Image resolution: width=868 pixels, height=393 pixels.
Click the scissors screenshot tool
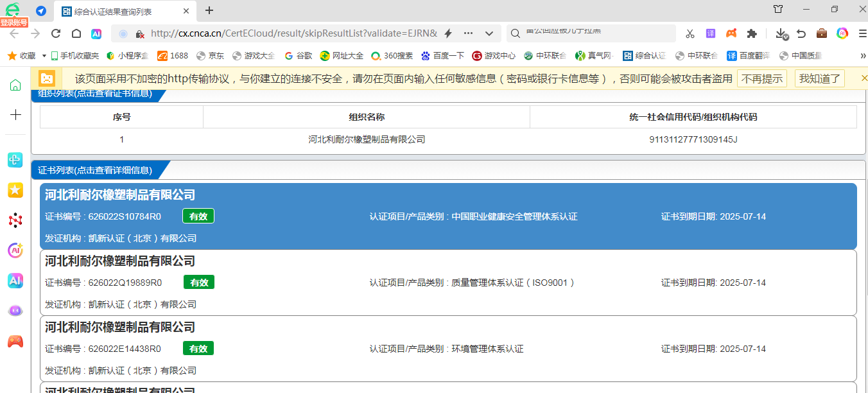(x=690, y=33)
